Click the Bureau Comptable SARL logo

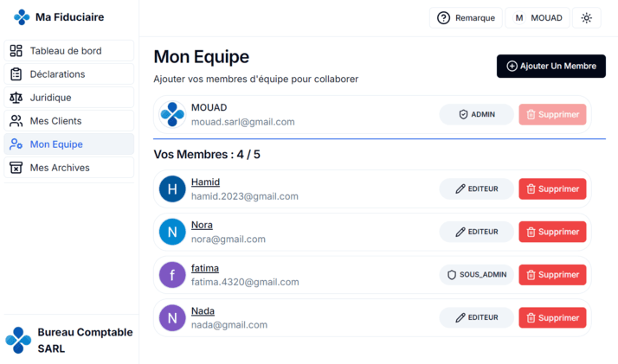(x=18, y=340)
